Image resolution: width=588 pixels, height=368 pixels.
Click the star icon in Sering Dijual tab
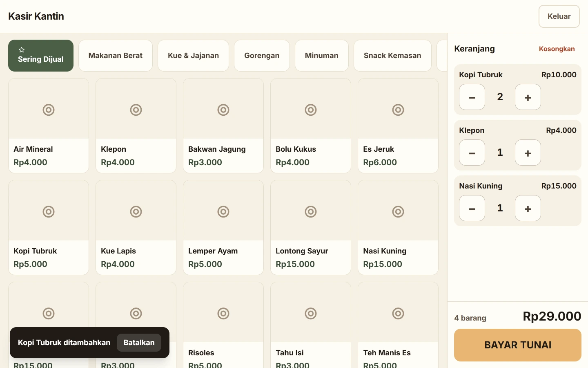[x=22, y=50]
